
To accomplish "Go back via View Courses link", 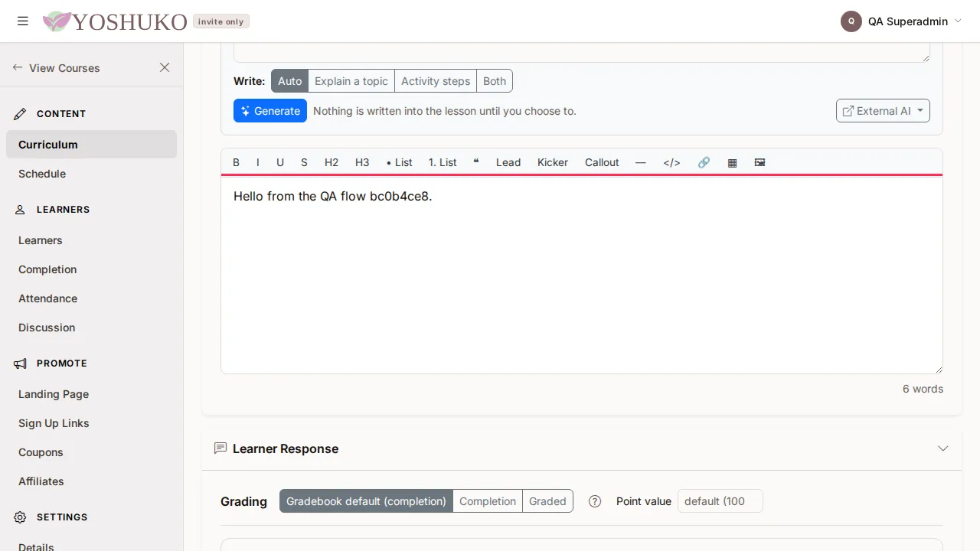I will pyautogui.click(x=56, y=68).
